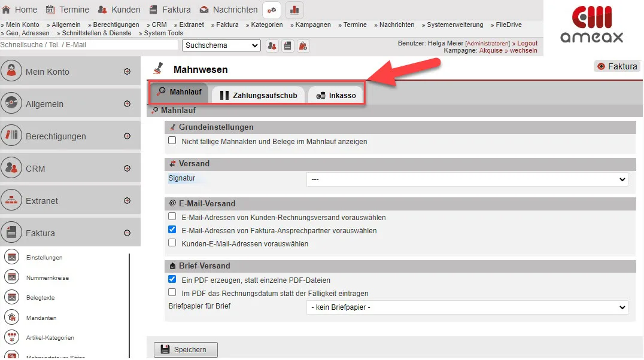The image size is (644, 360).
Task: Click the CRM people icon in sidebar
Action: [x=11, y=168]
